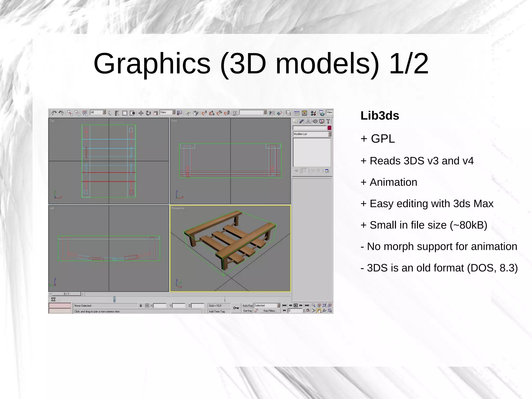Click the time slider showing 0 / 1
532x399 pixels.
[x=66, y=294]
